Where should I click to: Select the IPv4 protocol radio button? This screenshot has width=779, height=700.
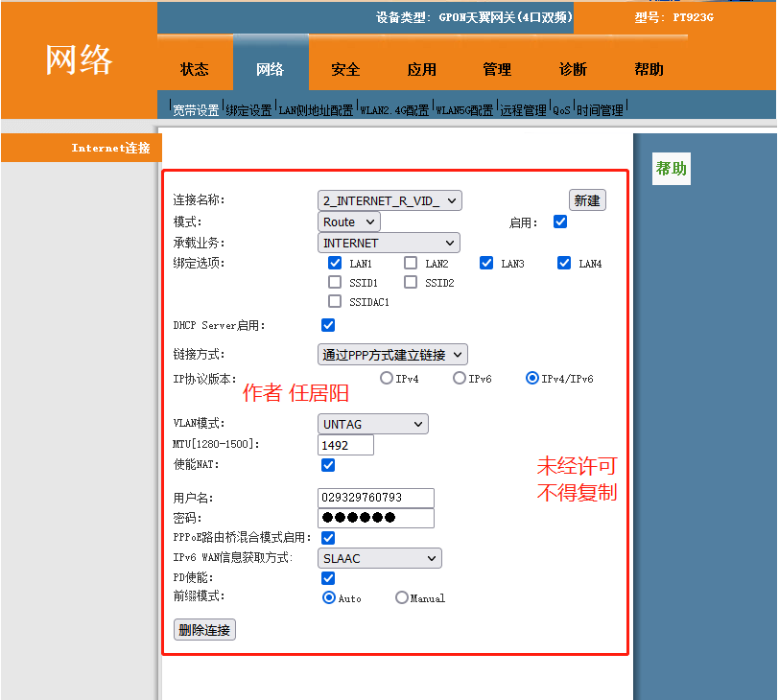pos(387,379)
